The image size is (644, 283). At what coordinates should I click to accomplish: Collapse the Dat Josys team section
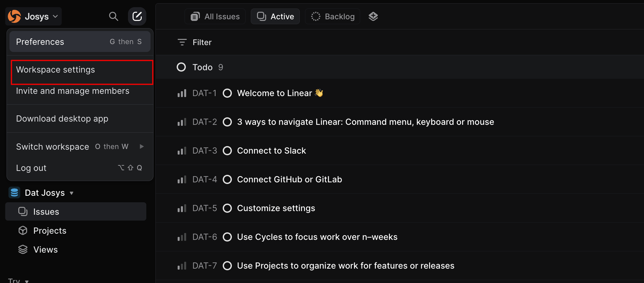[x=72, y=193]
